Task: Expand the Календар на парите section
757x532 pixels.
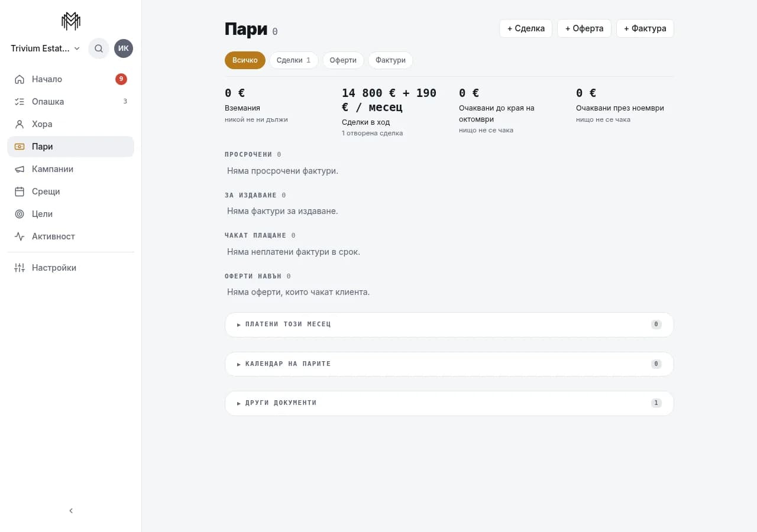Action: [449, 364]
